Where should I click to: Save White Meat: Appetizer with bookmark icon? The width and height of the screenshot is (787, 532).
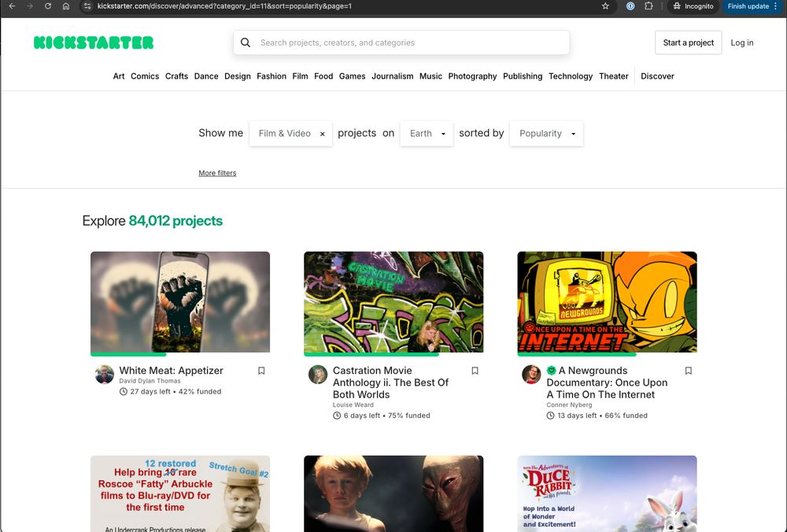tap(261, 371)
